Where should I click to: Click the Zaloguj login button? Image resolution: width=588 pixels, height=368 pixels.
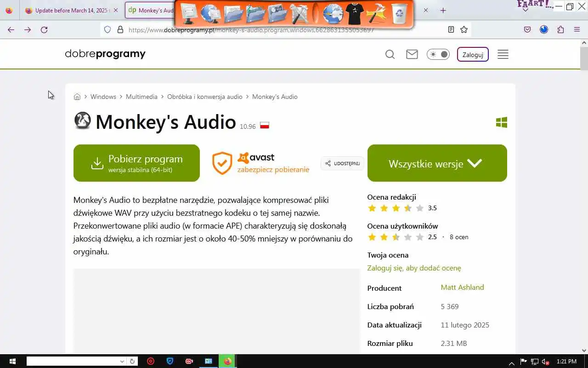[x=473, y=54]
